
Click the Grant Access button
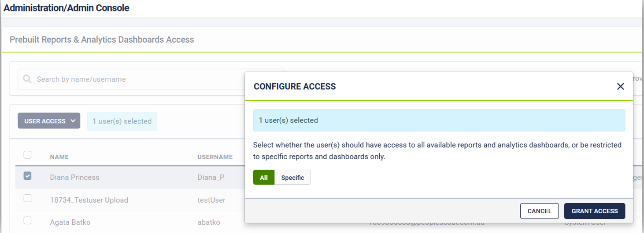tap(594, 211)
